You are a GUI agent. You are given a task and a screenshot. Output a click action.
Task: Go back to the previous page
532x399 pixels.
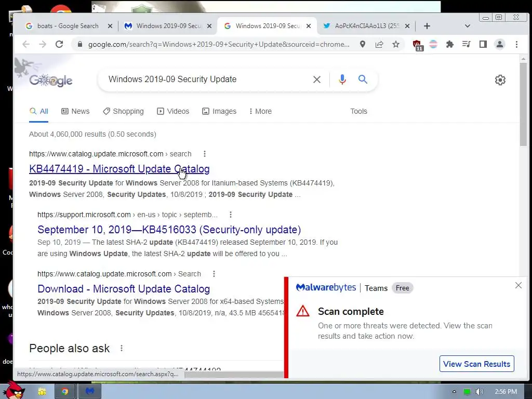pyautogui.click(x=26, y=45)
